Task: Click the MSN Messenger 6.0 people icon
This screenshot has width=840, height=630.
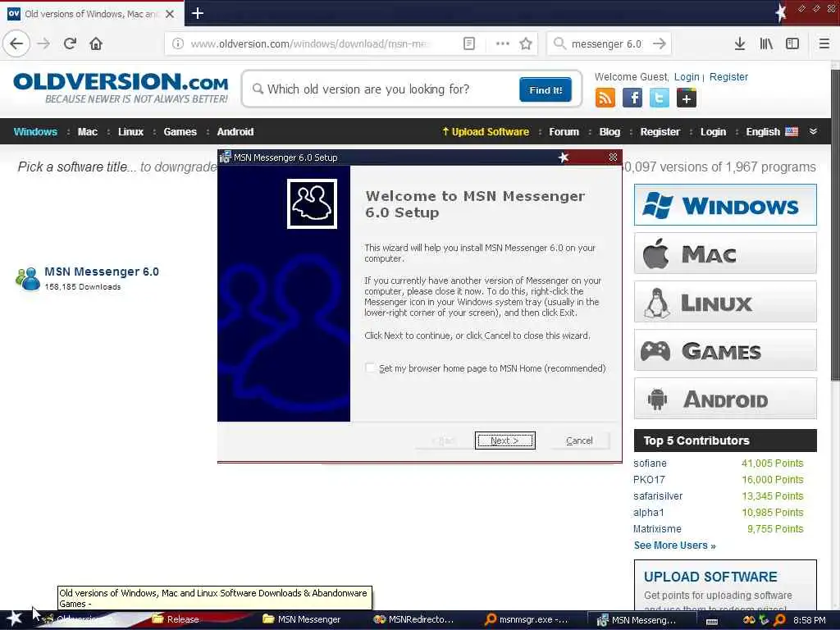Action: (x=28, y=279)
